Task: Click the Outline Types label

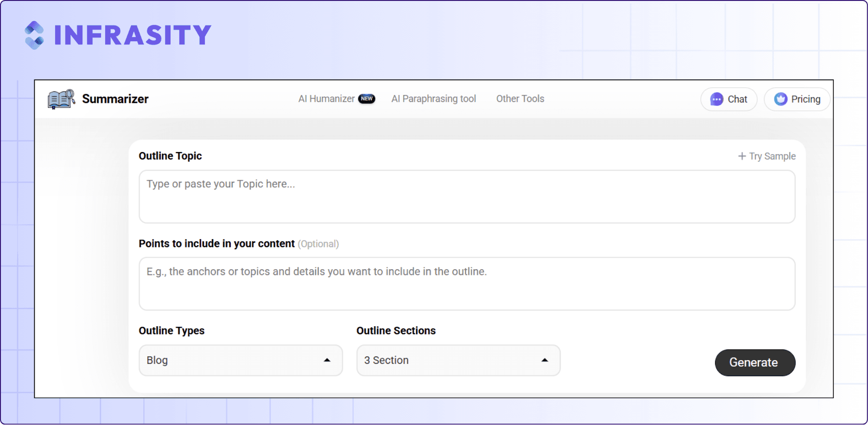Action: pyautogui.click(x=171, y=330)
